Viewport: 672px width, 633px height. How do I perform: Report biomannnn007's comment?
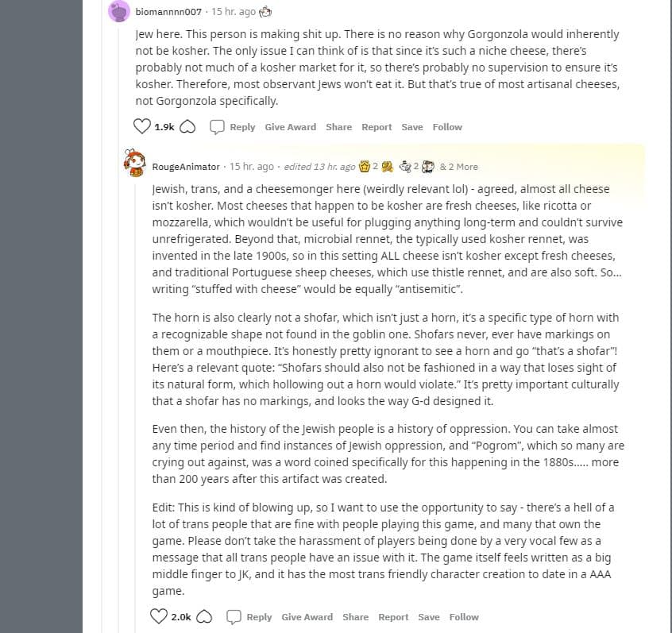point(377,127)
